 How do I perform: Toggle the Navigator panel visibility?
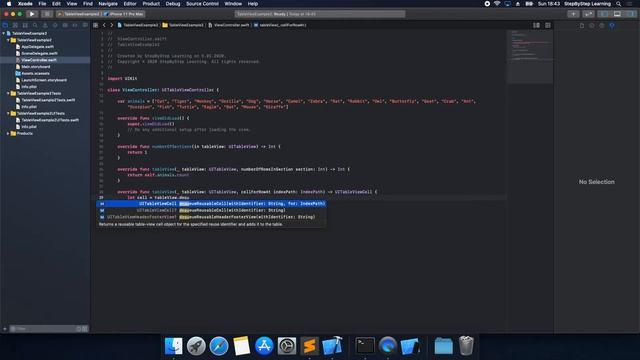(604, 14)
